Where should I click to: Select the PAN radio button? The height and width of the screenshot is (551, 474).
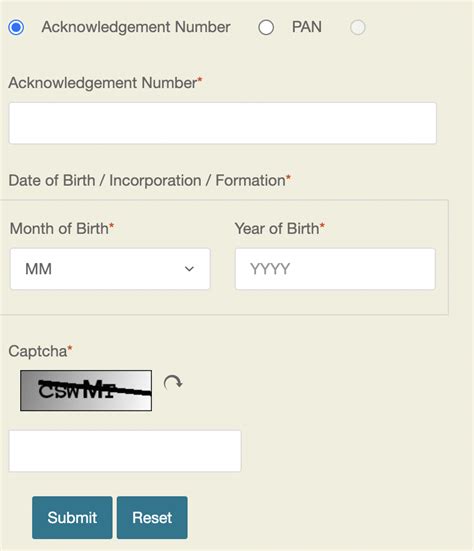266,27
